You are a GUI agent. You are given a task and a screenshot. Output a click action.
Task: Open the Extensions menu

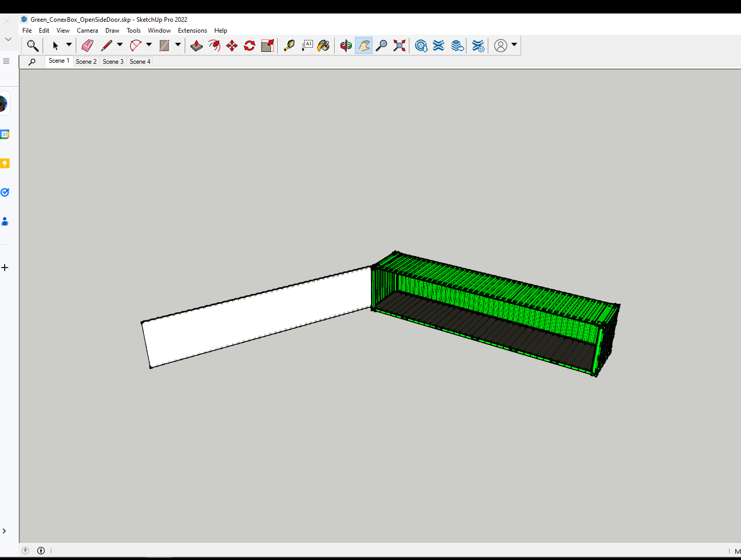coord(192,31)
